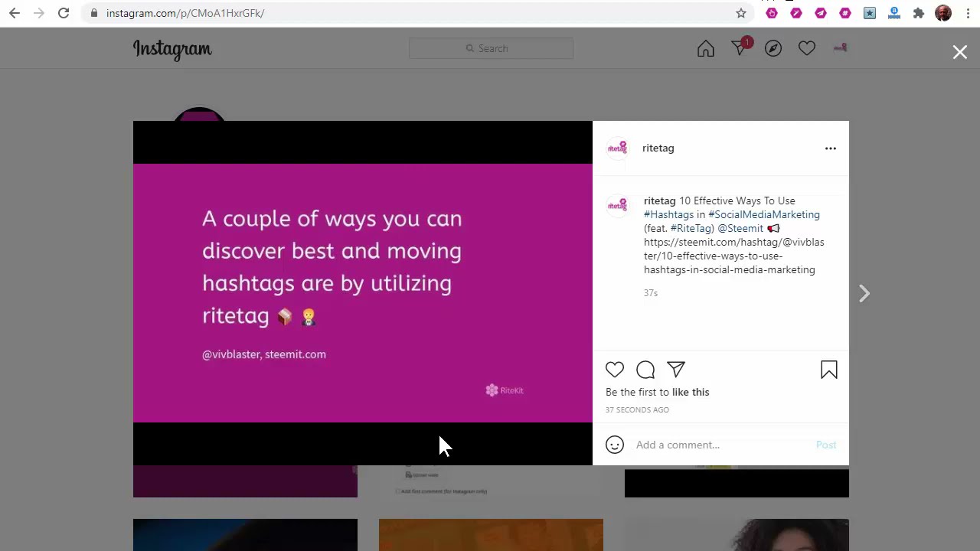
Task: Open the #SocialMediaMarketing hashtag
Action: coord(764,214)
